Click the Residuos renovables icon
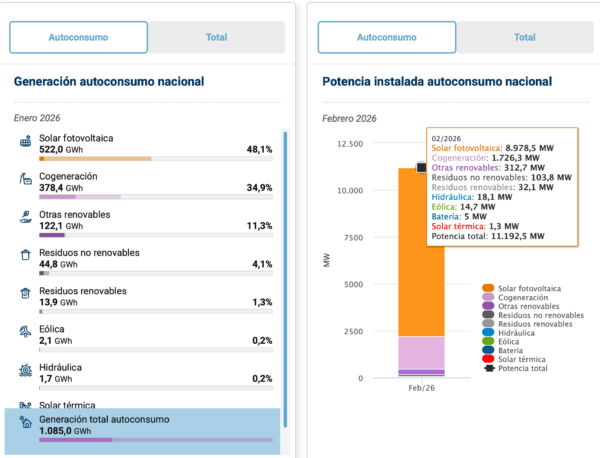 (x=25, y=294)
